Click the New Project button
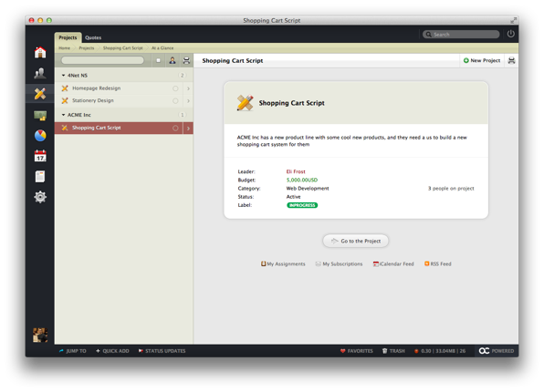Screen dimensions: 544x392 [x=482, y=60]
